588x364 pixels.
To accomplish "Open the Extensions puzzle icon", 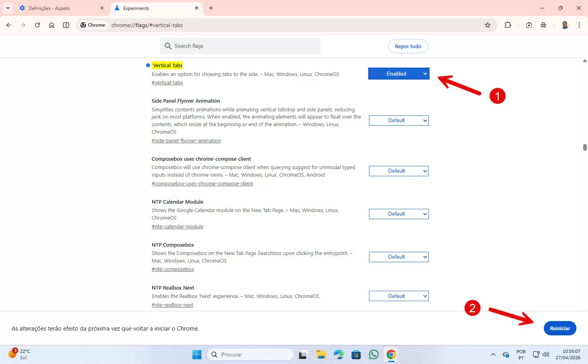I will (508, 25).
